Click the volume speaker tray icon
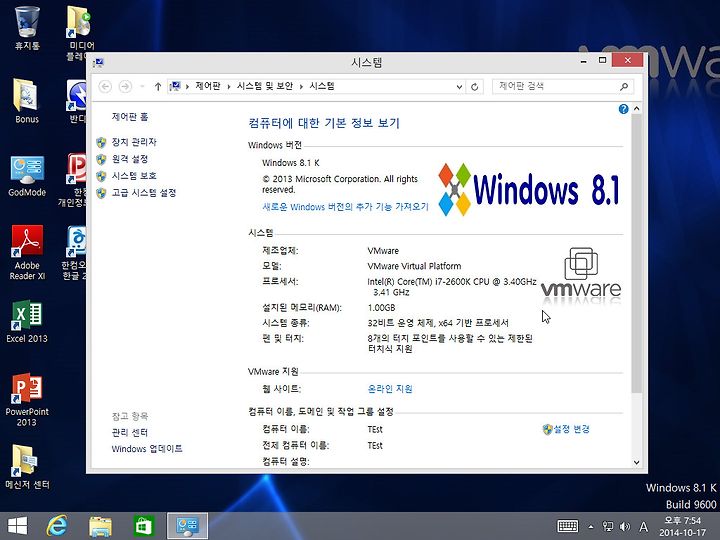Screen dimensions: 720x540 pos(624,527)
